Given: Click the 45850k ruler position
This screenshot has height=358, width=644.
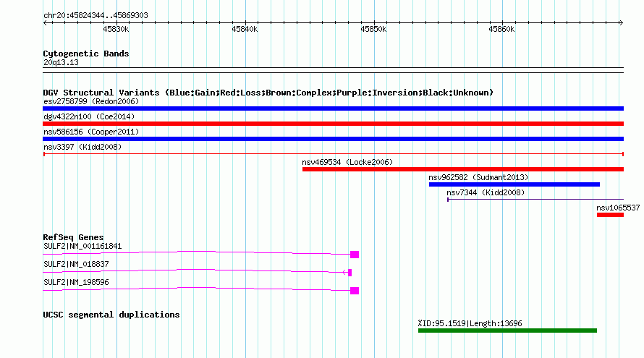Looking at the screenshot, I should [373, 29].
